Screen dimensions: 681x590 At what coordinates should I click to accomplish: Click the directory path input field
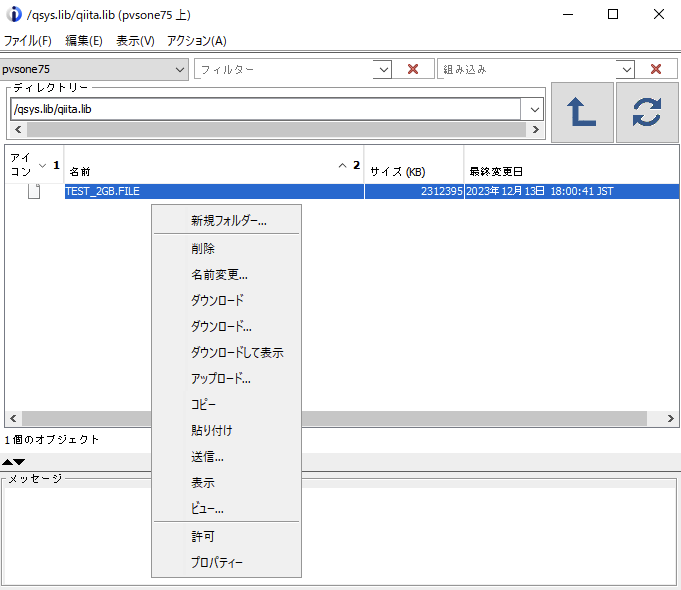(x=265, y=109)
